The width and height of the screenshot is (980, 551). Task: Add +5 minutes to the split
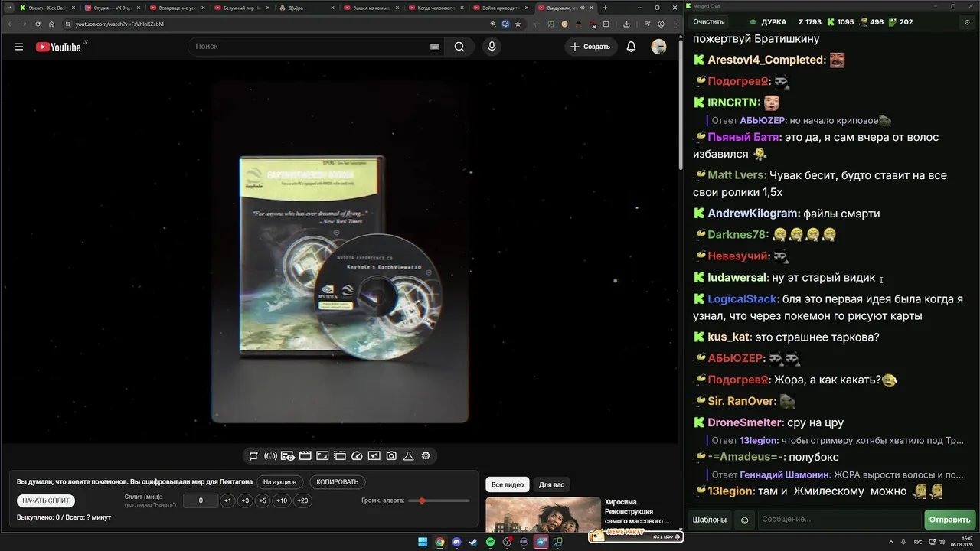coord(263,501)
